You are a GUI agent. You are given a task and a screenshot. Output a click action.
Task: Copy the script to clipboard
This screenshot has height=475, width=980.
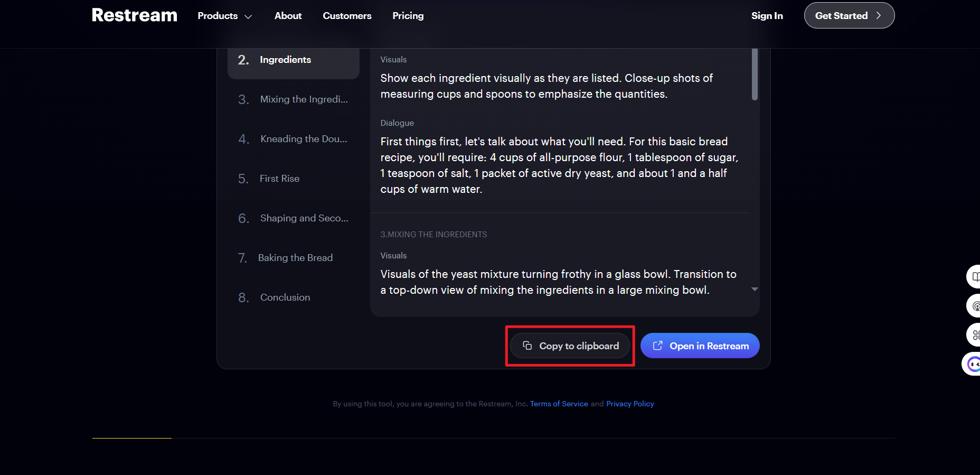tap(570, 346)
